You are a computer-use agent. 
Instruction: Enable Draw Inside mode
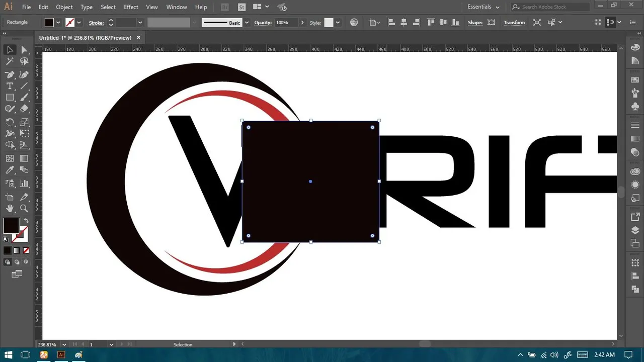pyautogui.click(x=26, y=262)
